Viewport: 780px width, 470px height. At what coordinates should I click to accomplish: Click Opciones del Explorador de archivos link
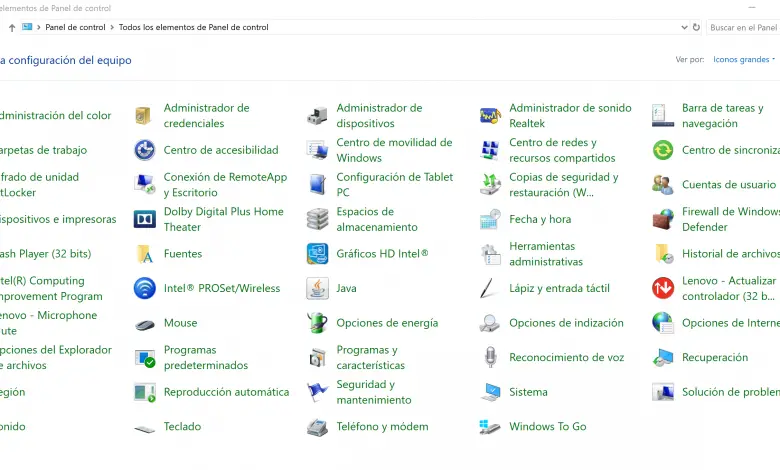pyautogui.click(x=56, y=357)
